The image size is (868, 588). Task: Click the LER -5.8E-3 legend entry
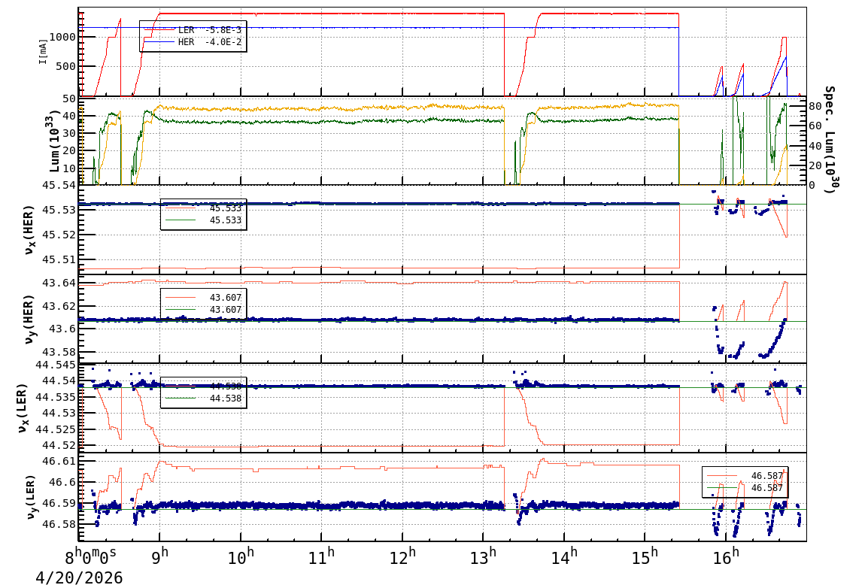(209, 30)
